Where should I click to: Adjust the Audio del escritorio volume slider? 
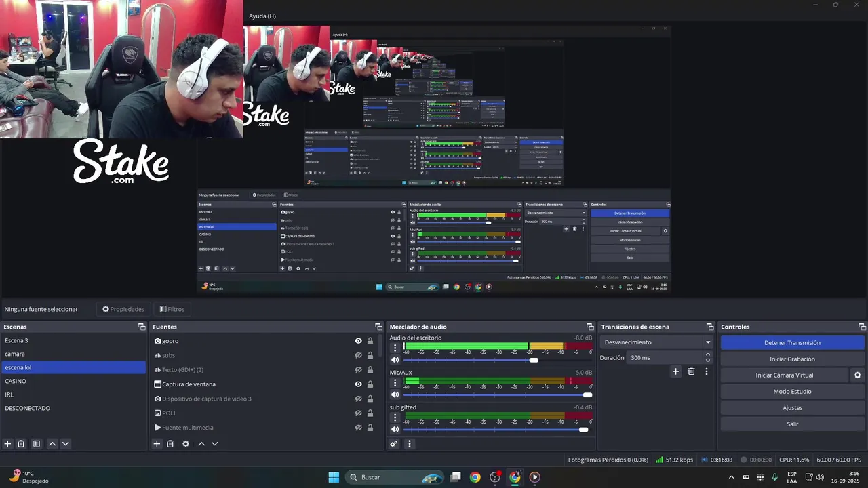click(x=498, y=360)
